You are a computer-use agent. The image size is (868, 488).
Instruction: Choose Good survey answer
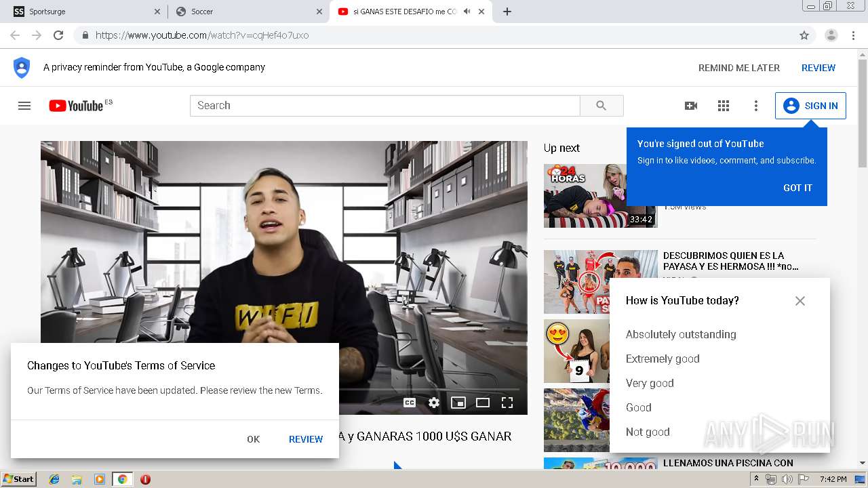pos(639,407)
